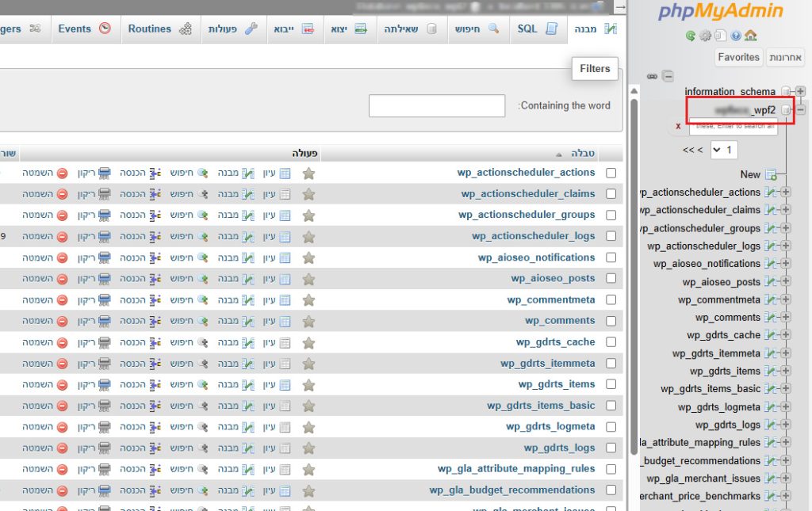Viewport: 812px width, 511px height.
Task: Click the phpMyAdmin home icon
Action: pyautogui.click(x=751, y=36)
